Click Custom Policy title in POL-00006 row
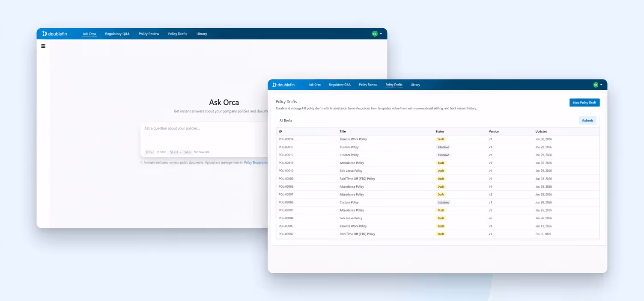644x301 pixels. [349, 203]
